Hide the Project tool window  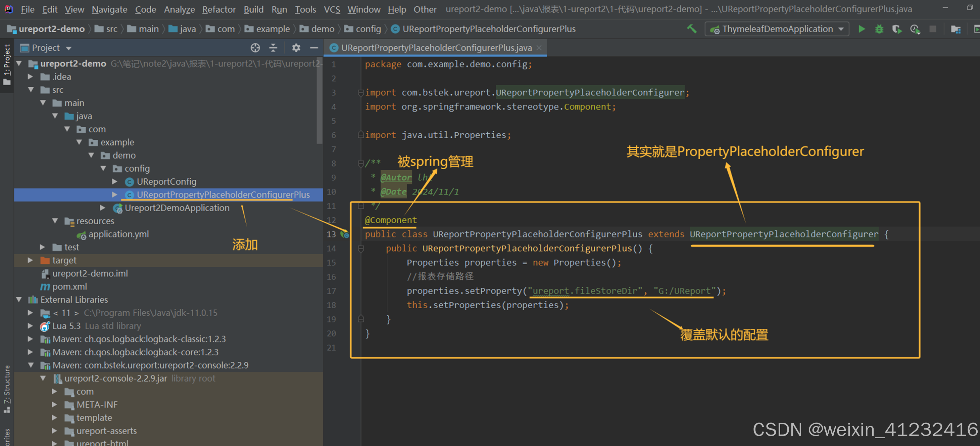314,48
